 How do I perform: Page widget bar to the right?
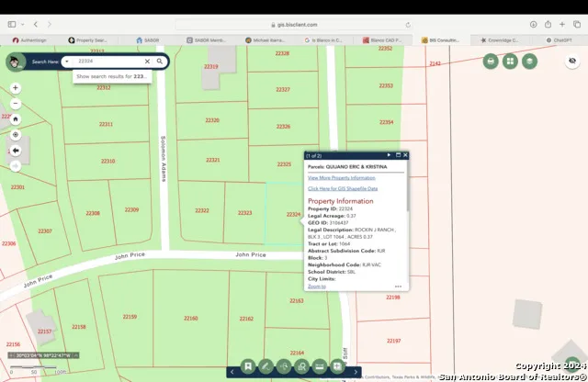point(356,372)
